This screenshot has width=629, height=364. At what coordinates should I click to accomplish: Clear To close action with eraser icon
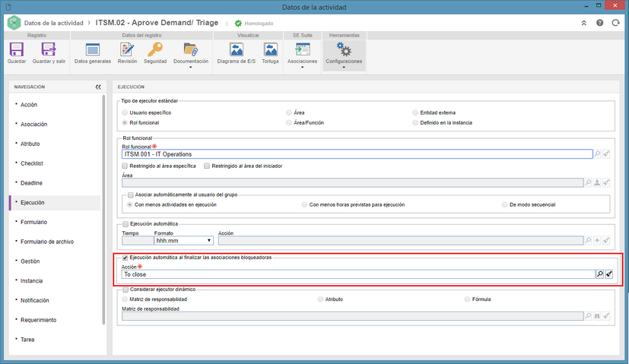[x=609, y=274]
